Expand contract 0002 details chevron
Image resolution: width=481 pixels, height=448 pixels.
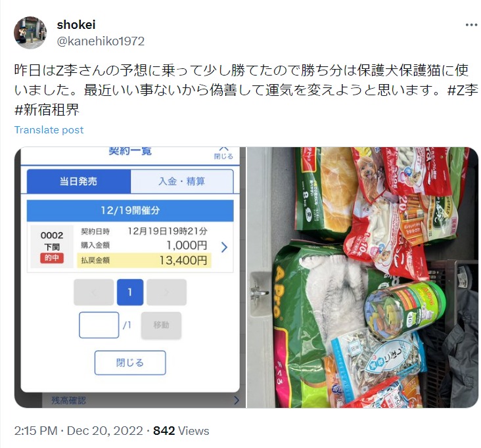click(224, 247)
